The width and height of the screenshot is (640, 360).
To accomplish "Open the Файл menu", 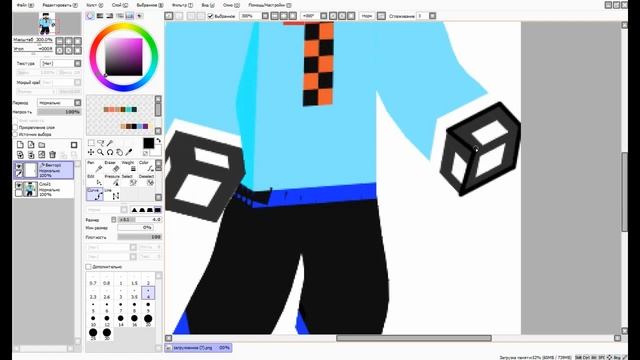I will tap(25, 5).
